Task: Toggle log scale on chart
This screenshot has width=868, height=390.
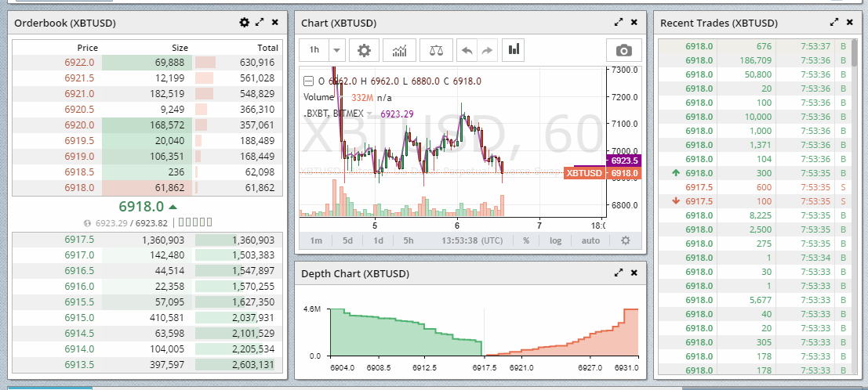Action: [x=555, y=240]
